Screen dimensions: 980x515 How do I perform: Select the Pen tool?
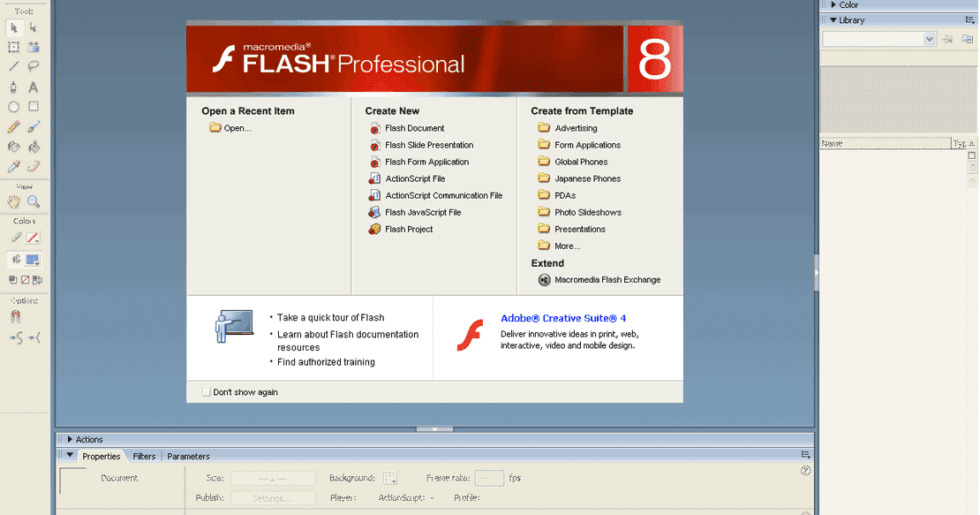coord(14,87)
